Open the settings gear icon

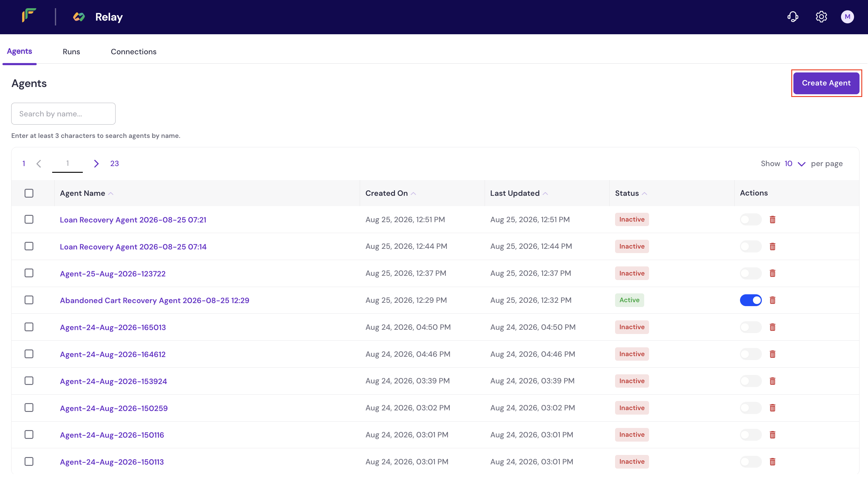click(x=821, y=17)
